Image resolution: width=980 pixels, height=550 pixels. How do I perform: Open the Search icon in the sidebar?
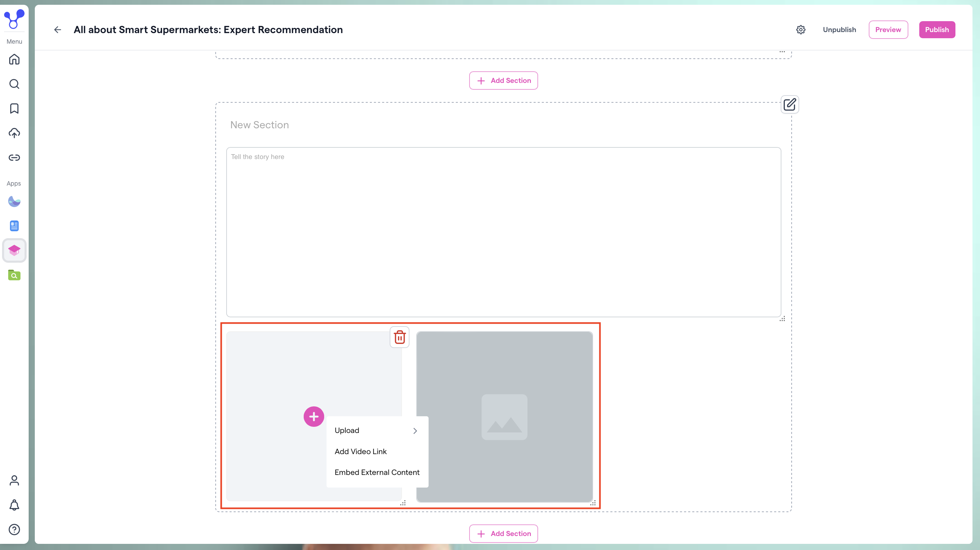click(14, 84)
